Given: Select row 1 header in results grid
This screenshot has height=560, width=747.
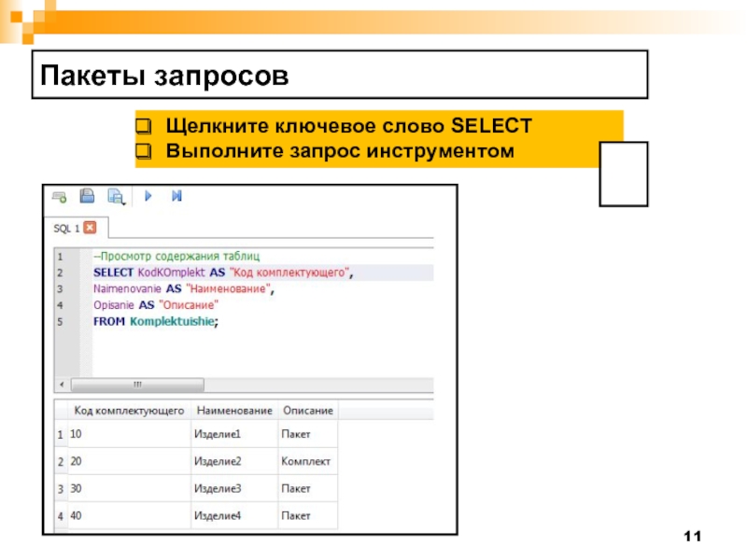Looking at the screenshot, I should pyautogui.click(x=61, y=435).
